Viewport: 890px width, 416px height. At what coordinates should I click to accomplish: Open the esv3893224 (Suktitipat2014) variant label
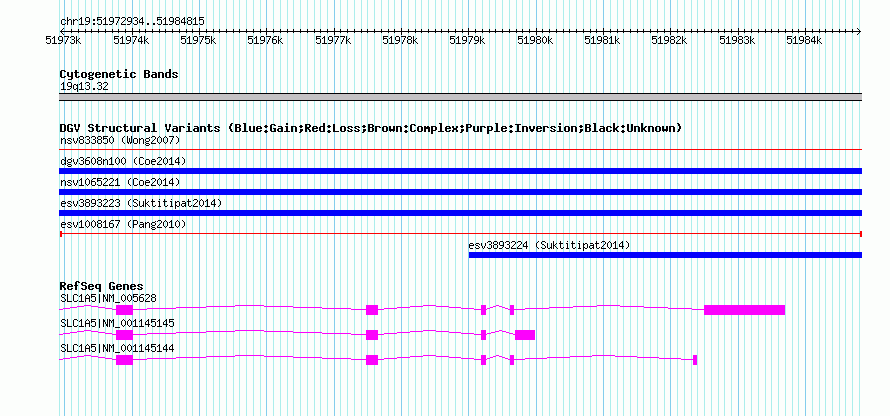549,246
